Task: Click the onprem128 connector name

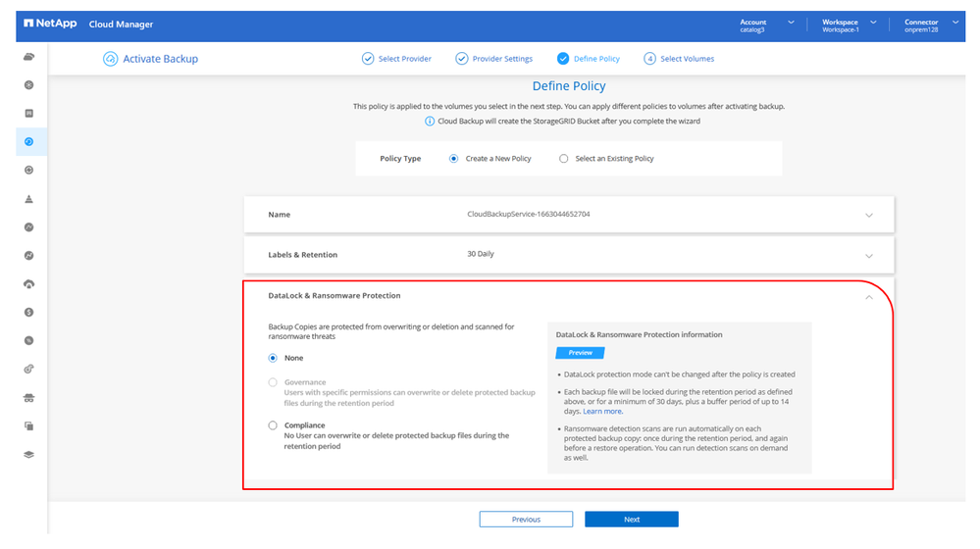Action: (x=921, y=30)
